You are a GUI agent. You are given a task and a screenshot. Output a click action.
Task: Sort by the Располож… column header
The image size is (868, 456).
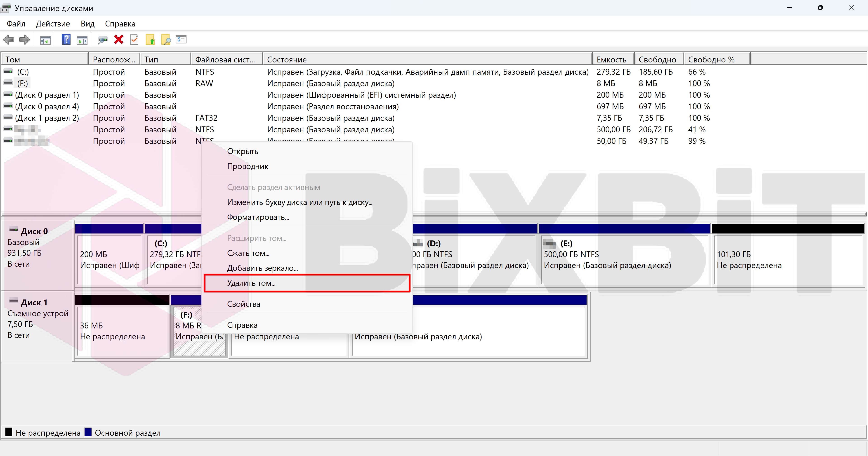[x=114, y=59]
